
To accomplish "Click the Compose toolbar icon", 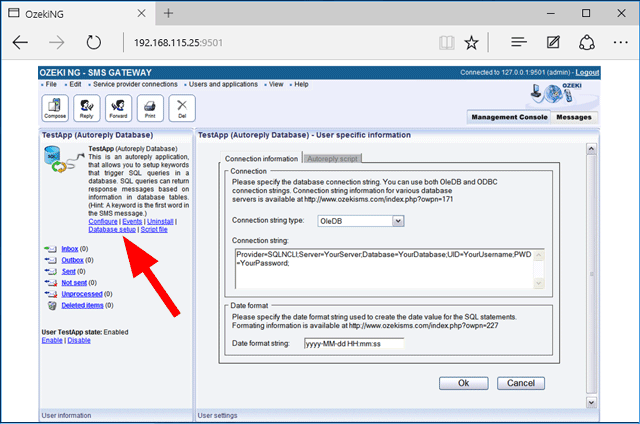I will point(55,108).
